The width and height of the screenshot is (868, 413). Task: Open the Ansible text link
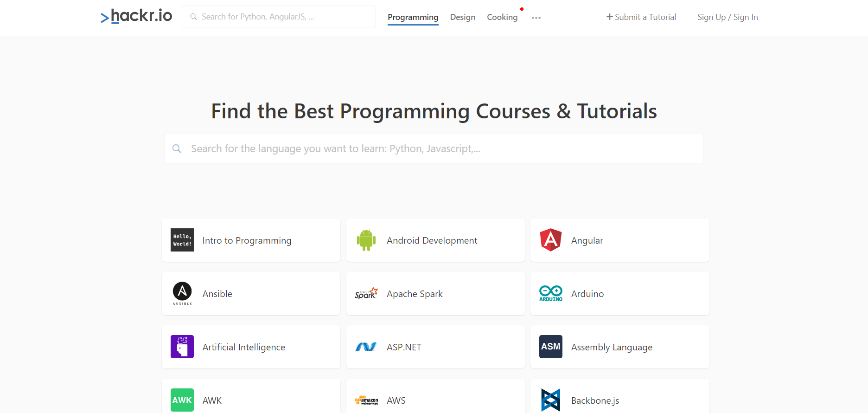[x=217, y=294]
